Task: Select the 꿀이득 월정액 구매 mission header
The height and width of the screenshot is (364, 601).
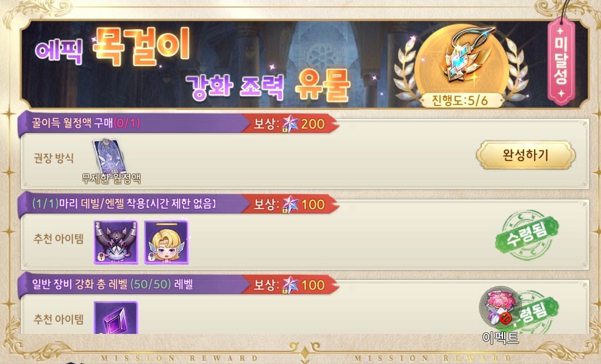Action: click(87, 124)
